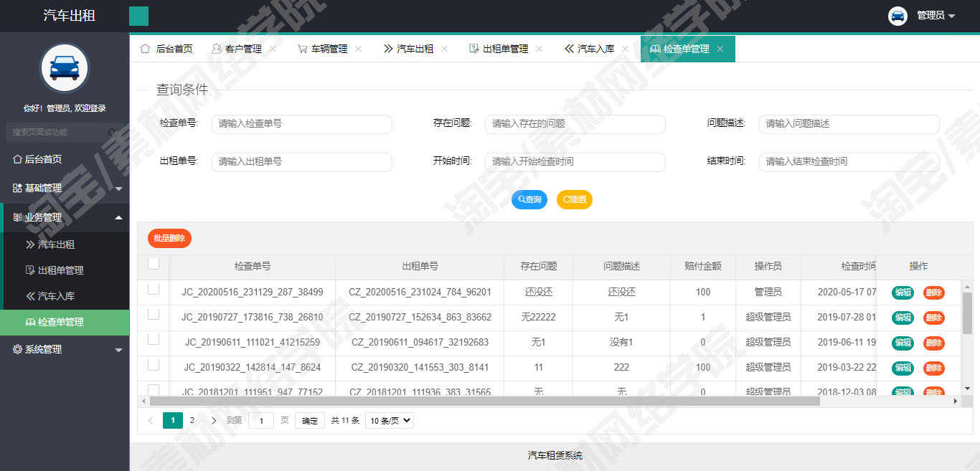Open 后台首页 in the sidebar
Screen dimensions: 980x471
pyautogui.click(x=65, y=159)
